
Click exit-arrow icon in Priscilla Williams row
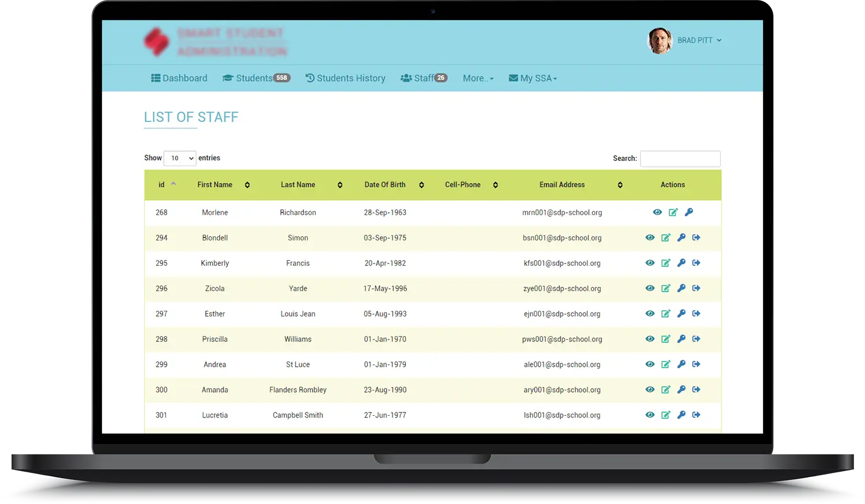pos(696,339)
